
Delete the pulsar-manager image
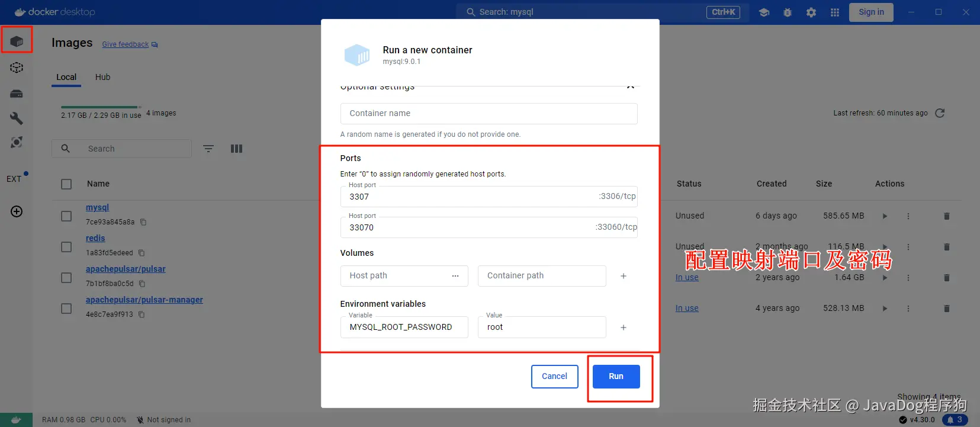pyautogui.click(x=947, y=309)
